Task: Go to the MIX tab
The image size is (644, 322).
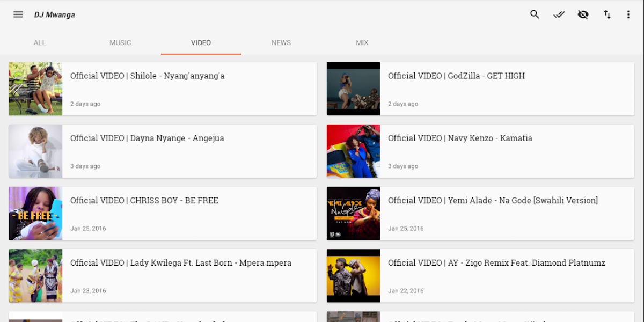Action: click(362, 43)
